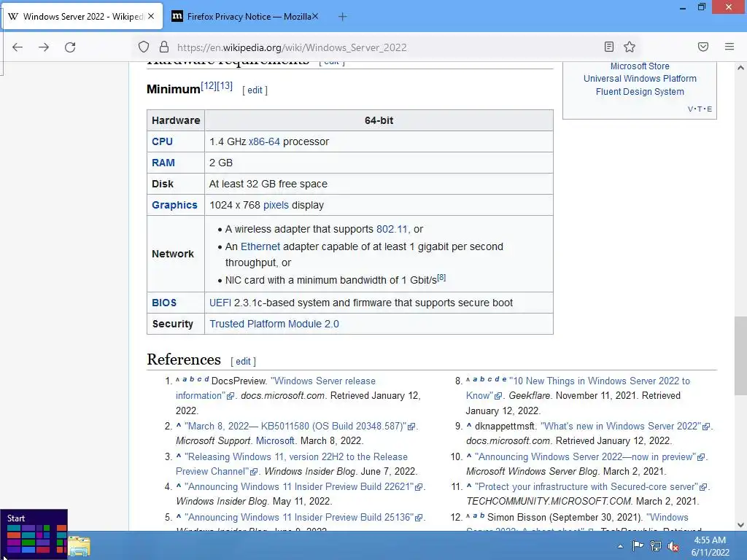Viewport: 747px width, 560px height.
Task: Click the E edit template link
Action: click(709, 109)
